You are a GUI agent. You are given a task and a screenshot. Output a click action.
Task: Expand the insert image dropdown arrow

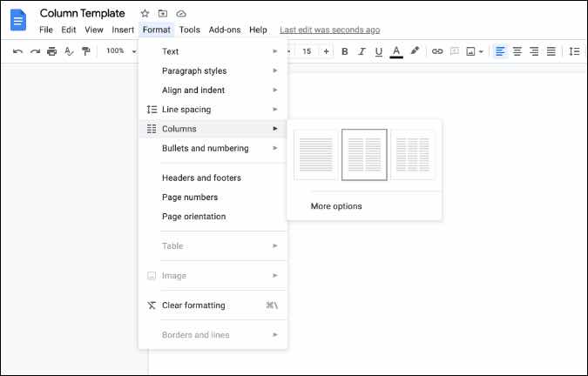[x=481, y=51]
